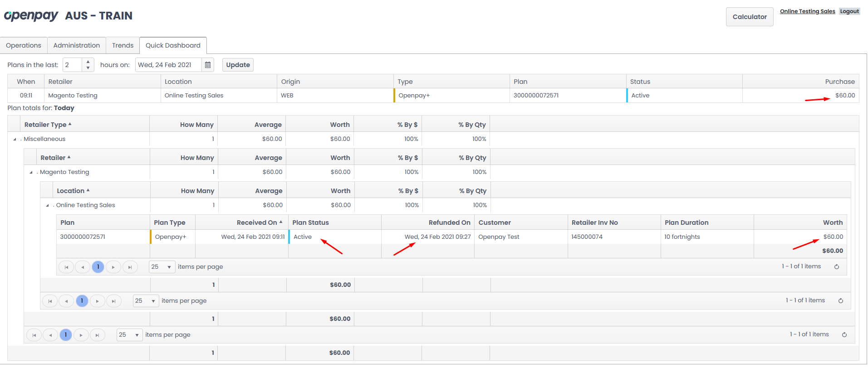Open the calendar date picker icon
The height and width of the screenshot is (392, 868).
coord(208,65)
